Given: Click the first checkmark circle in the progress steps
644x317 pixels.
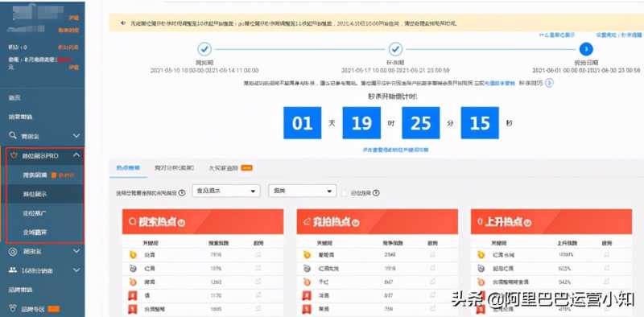Looking at the screenshot, I should 204,49.
